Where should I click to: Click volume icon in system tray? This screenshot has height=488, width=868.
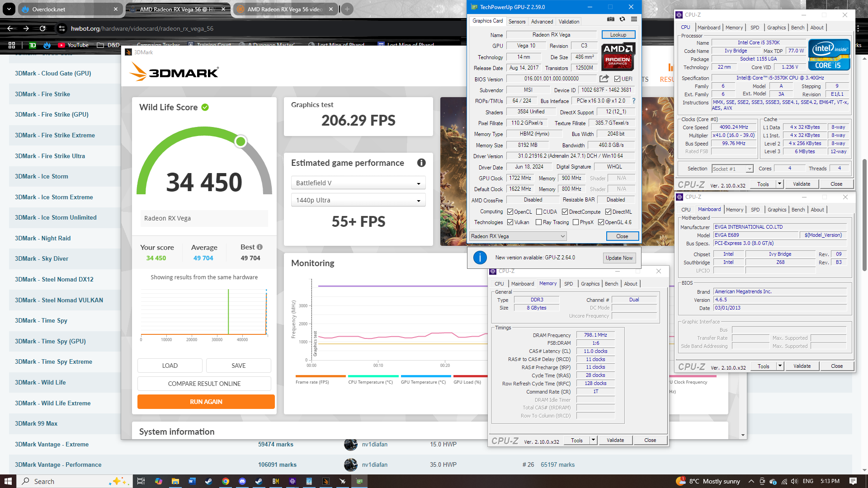pyautogui.click(x=795, y=481)
